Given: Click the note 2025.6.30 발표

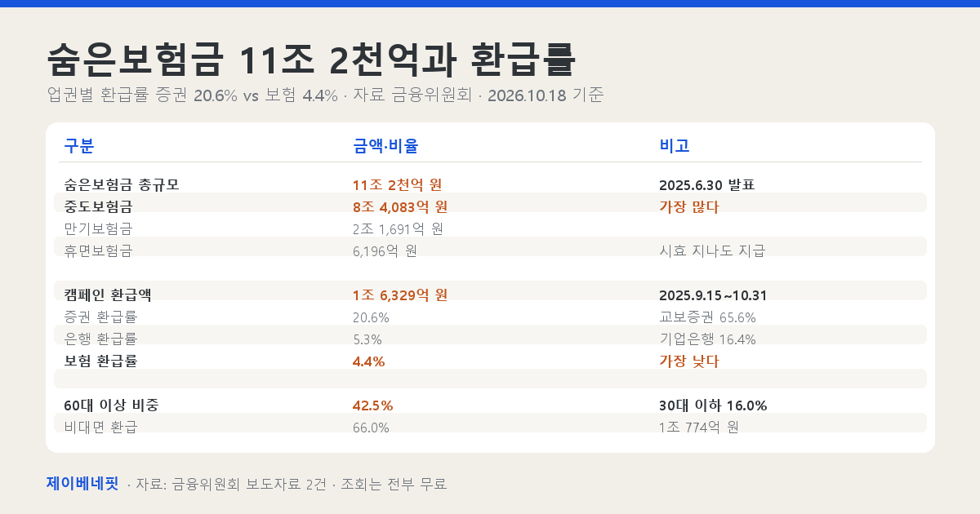Looking at the screenshot, I should 706,184.
